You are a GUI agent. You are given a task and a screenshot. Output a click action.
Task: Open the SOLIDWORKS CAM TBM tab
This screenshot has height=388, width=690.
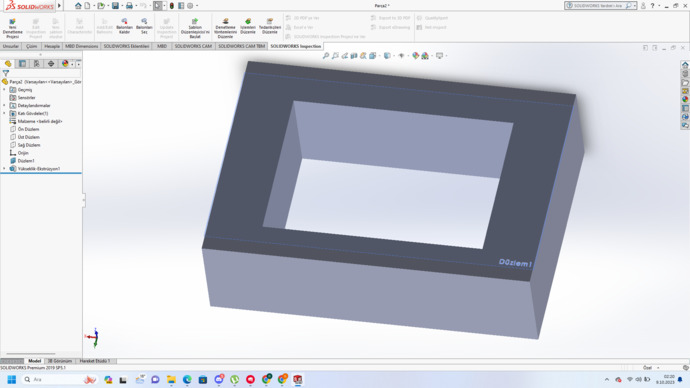click(242, 46)
